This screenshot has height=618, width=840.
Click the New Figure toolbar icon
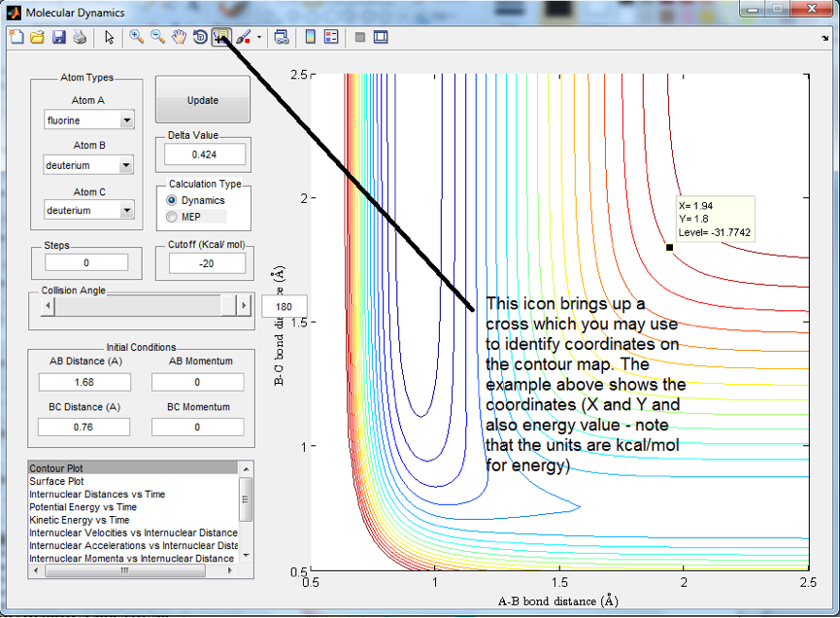point(17,37)
